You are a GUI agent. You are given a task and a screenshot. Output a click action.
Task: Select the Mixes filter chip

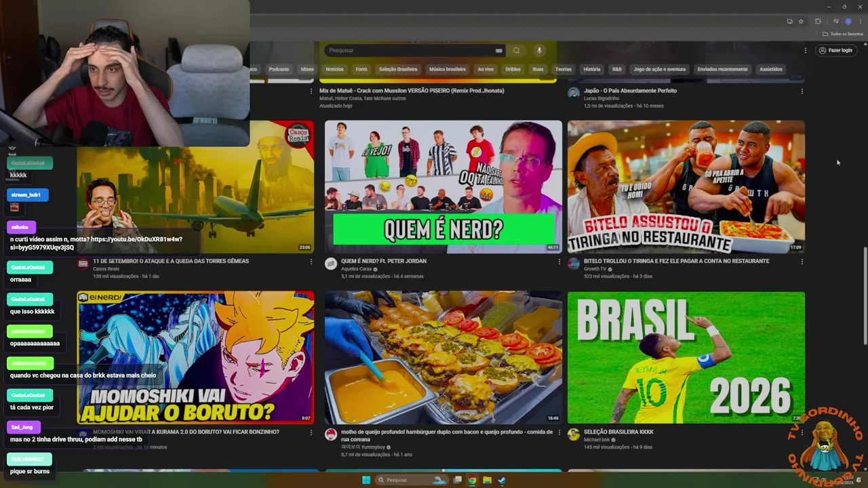click(307, 69)
